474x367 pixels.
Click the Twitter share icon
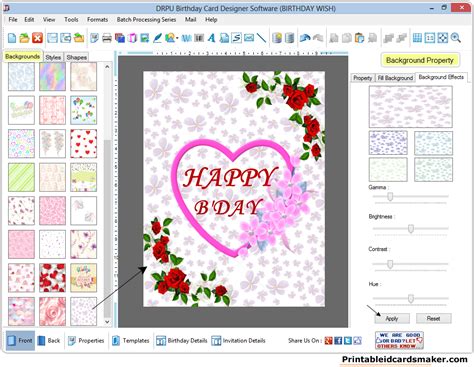click(348, 341)
